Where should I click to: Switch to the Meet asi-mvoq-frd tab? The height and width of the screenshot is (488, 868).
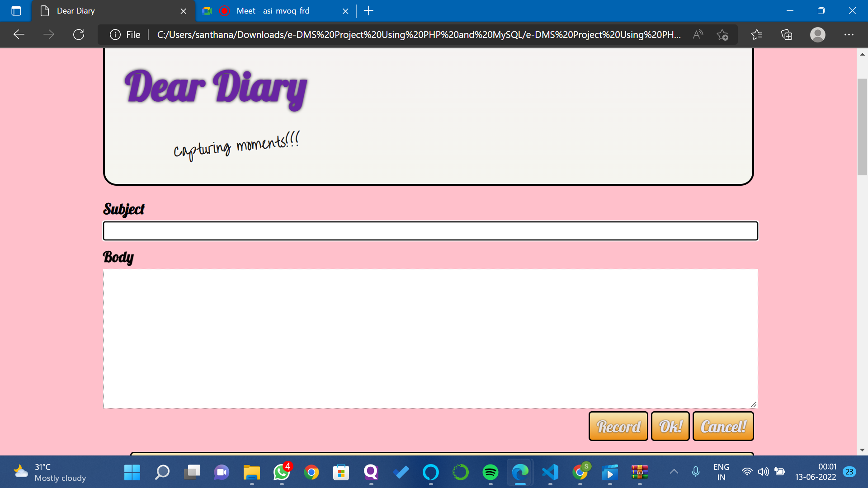tap(273, 11)
